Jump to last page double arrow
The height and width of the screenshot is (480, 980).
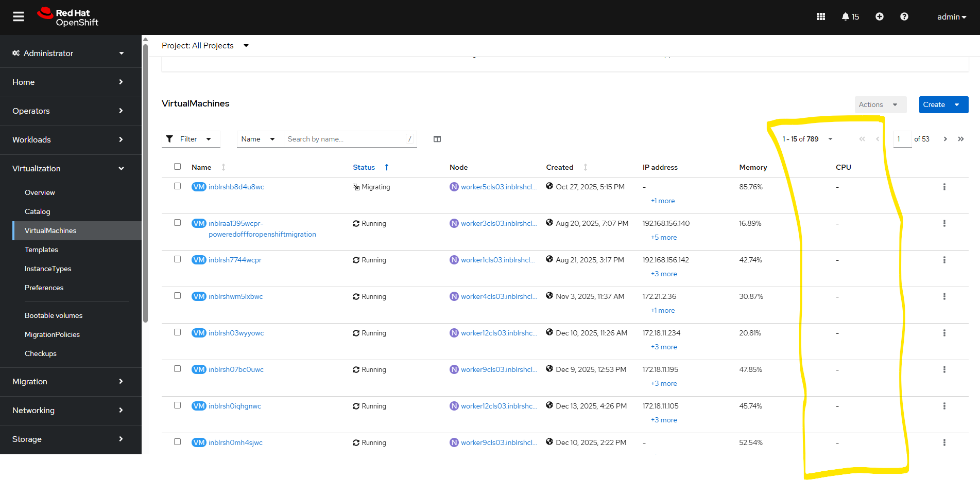961,139
